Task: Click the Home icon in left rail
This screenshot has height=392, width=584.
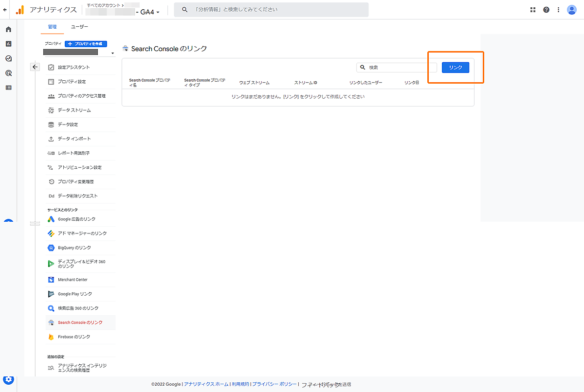Action: [x=8, y=30]
